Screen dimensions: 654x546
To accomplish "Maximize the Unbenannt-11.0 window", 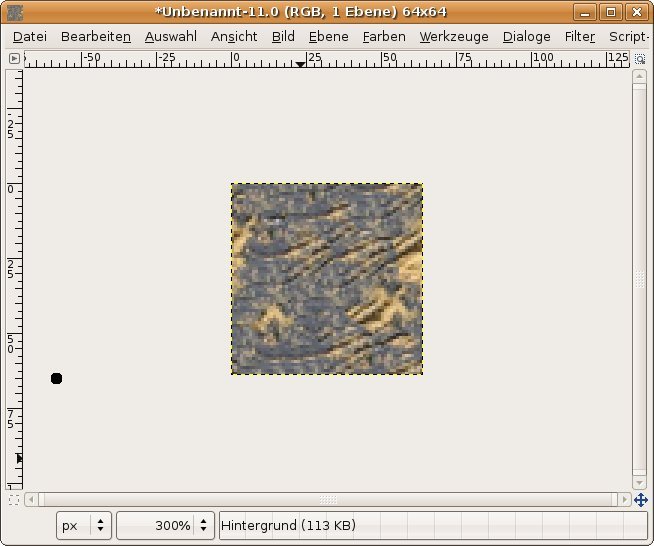I will point(611,12).
